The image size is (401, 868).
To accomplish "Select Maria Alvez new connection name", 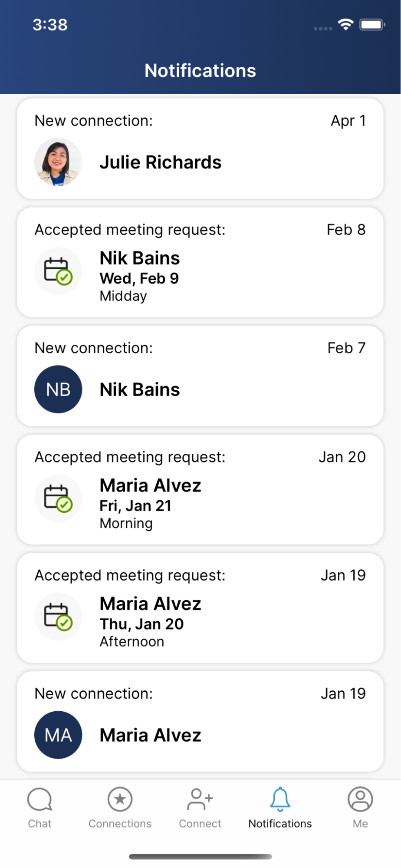I will click(151, 735).
